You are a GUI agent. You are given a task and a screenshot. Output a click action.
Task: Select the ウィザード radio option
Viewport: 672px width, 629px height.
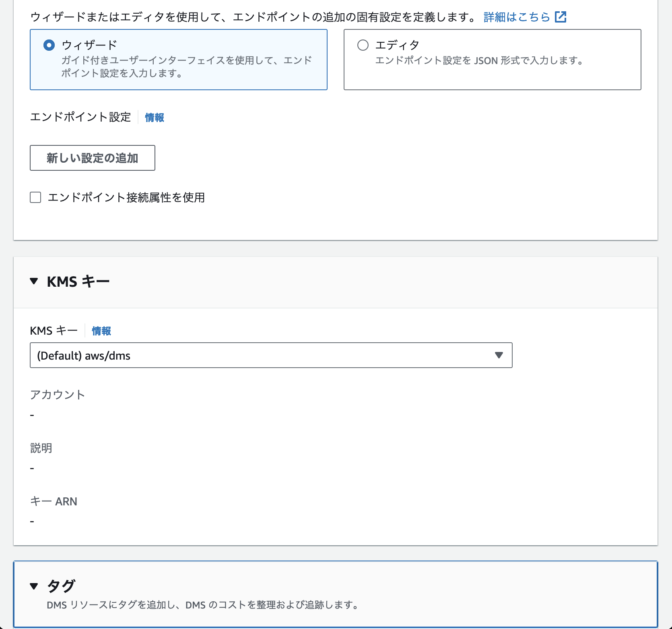(49, 45)
